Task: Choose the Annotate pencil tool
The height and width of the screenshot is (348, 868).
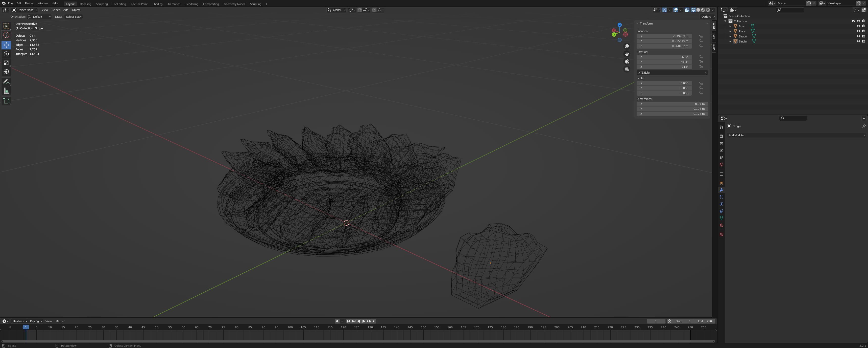Action: [x=6, y=82]
